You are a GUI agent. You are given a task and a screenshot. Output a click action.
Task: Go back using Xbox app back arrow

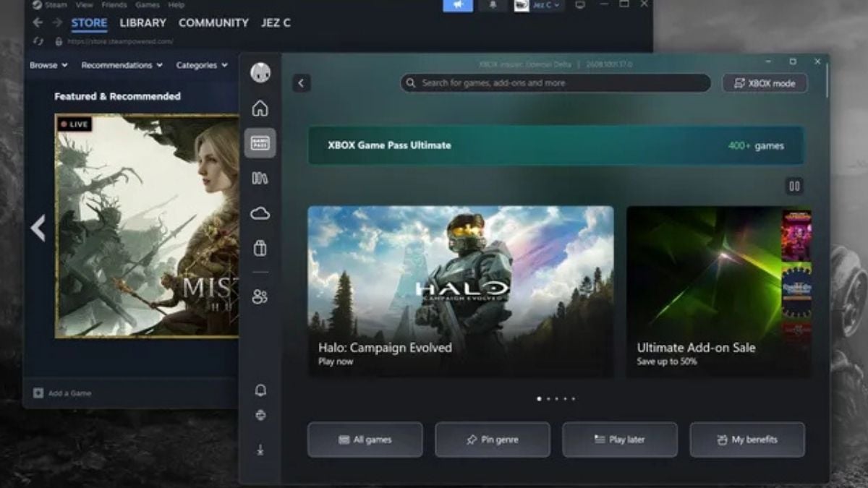tap(302, 83)
